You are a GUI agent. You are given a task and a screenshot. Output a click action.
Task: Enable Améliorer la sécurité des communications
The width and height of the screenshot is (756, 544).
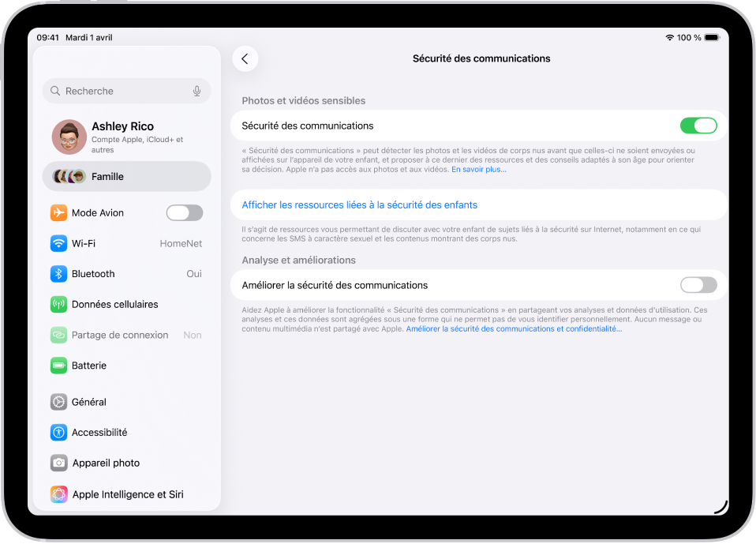pyautogui.click(x=698, y=285)
